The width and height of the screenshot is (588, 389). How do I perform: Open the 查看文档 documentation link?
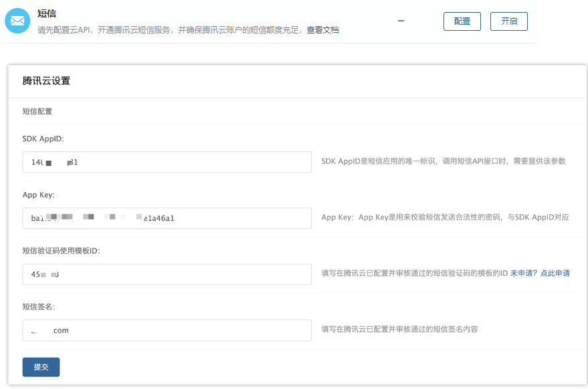coord(322,30)
